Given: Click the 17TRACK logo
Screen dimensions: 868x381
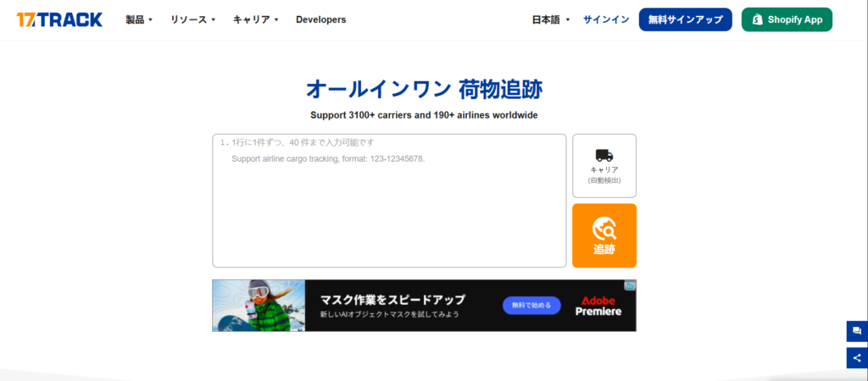Looking at the screenshot, I should pos(59,19).
